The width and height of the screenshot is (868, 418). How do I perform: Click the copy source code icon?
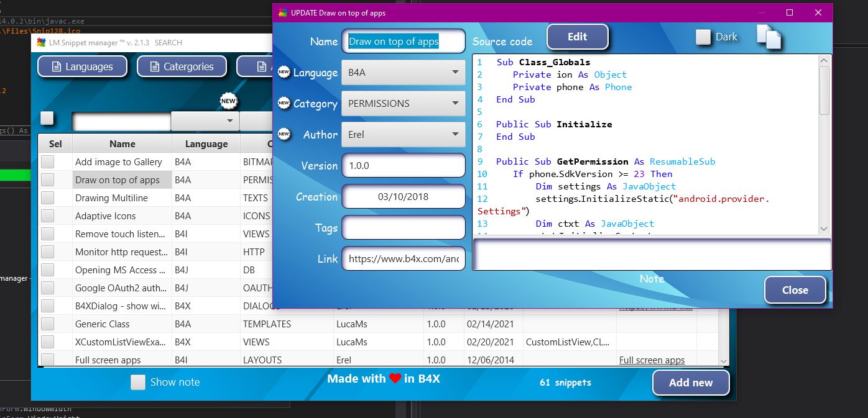(x=769, y=37)
